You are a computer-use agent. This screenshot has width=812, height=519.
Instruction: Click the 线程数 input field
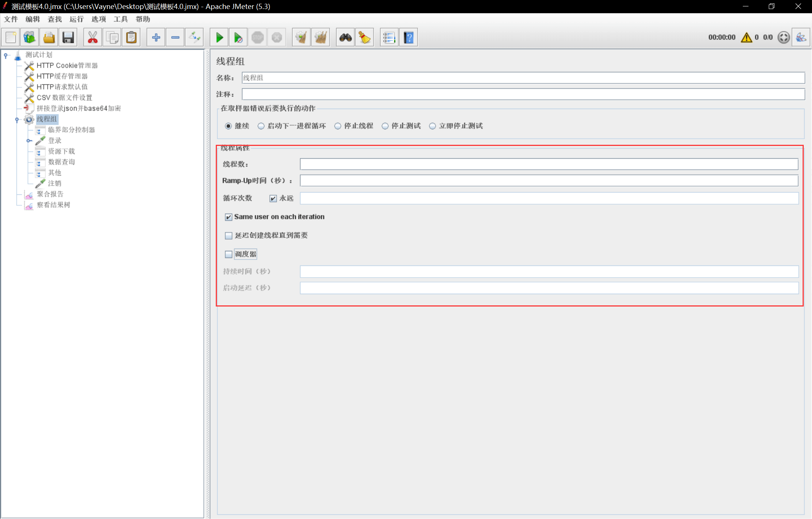coord(549,164)
